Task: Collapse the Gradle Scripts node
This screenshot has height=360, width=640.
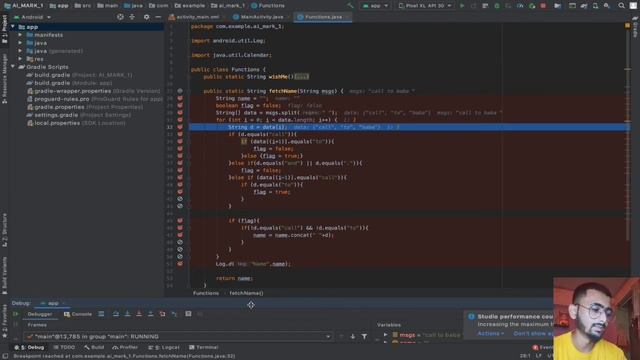Action: [x=13, y=67]
